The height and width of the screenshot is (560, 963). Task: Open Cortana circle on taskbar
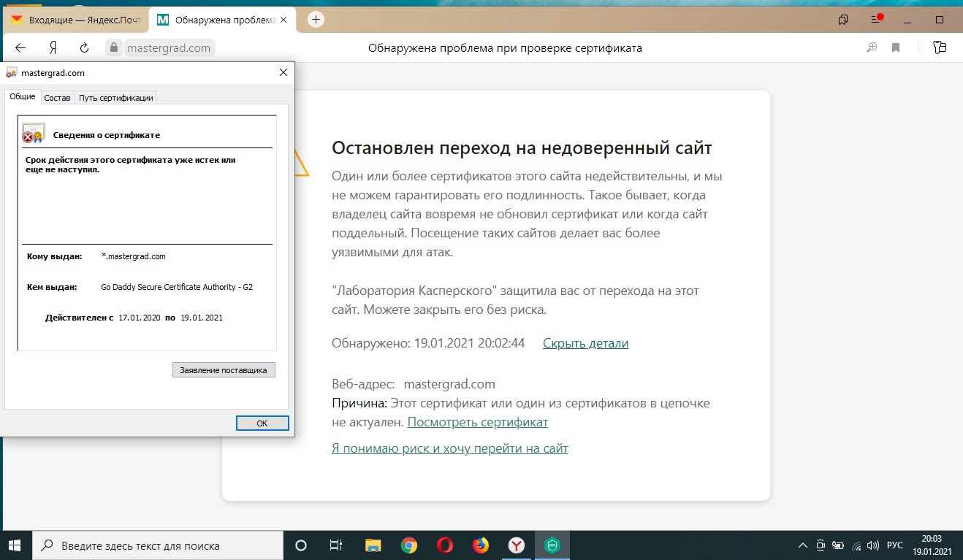tap(300, 545)
